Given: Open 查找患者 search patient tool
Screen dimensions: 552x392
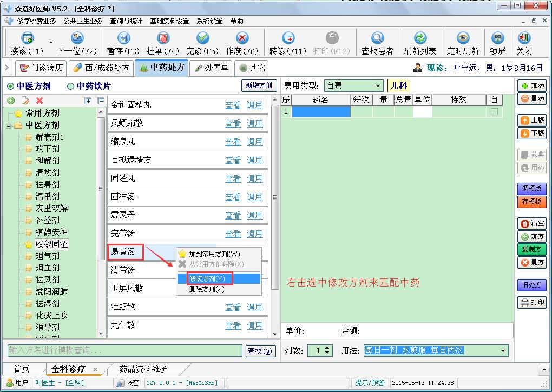Looking at the screenshot, I should click(x=377, y=43).
